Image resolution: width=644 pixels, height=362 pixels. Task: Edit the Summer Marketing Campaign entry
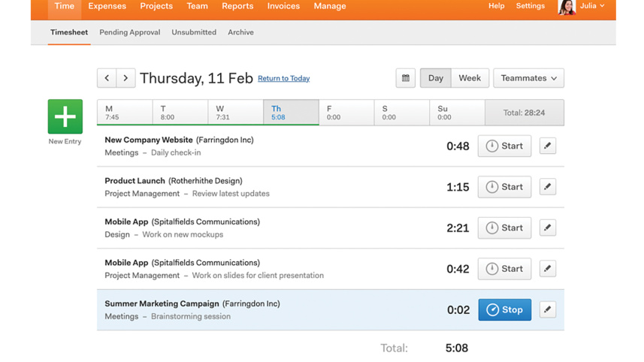pyautogui.click(x=548, y=309)
